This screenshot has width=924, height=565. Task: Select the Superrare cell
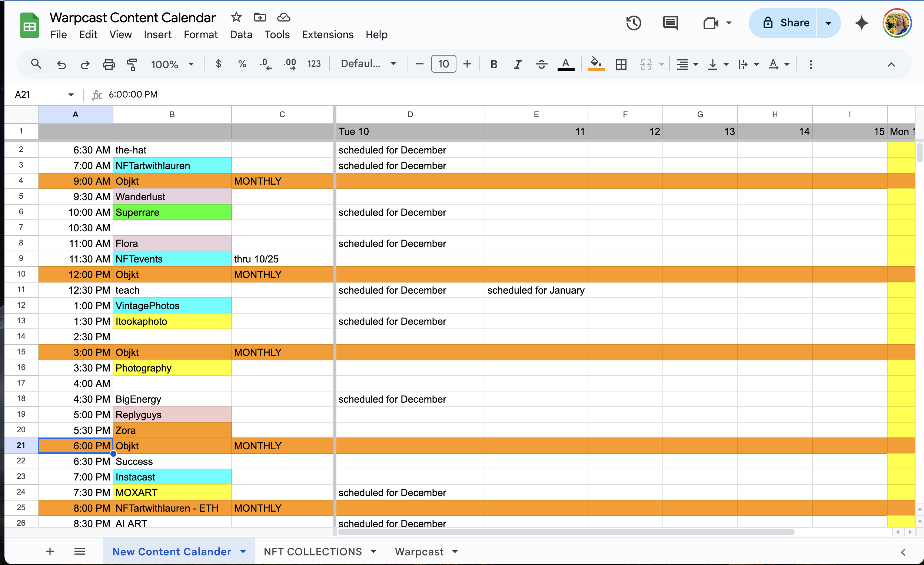172,212
